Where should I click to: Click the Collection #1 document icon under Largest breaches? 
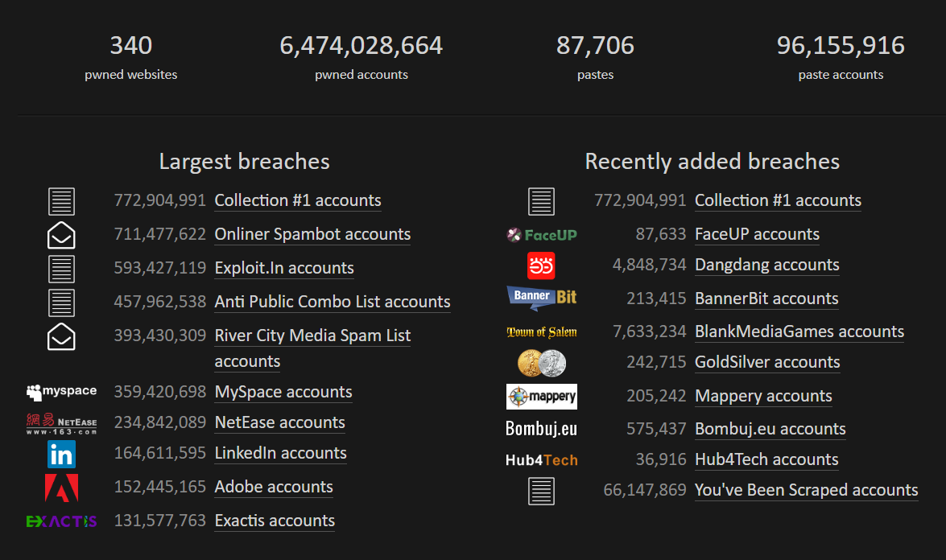pyautogui.click(x=61, y=201)
